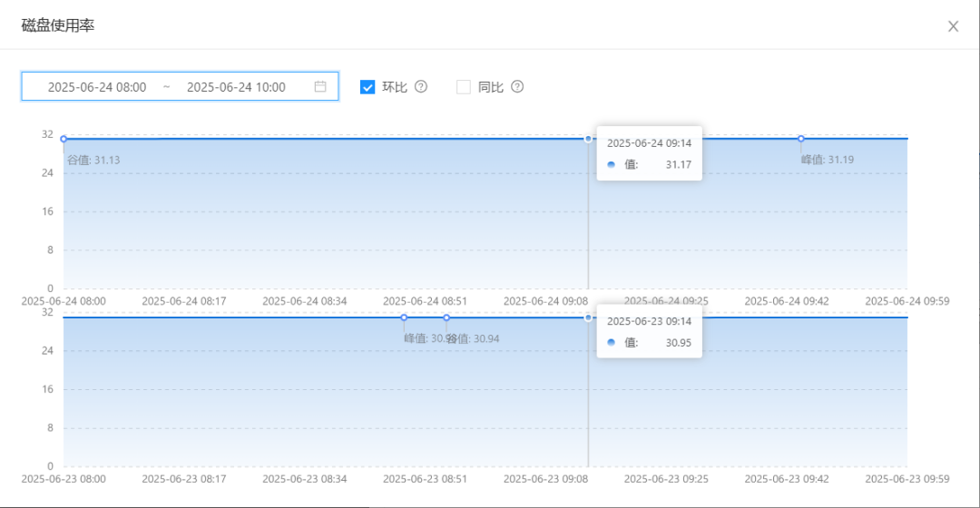Edit the end time 2025-06-24 10:00

tap(236, 87)
